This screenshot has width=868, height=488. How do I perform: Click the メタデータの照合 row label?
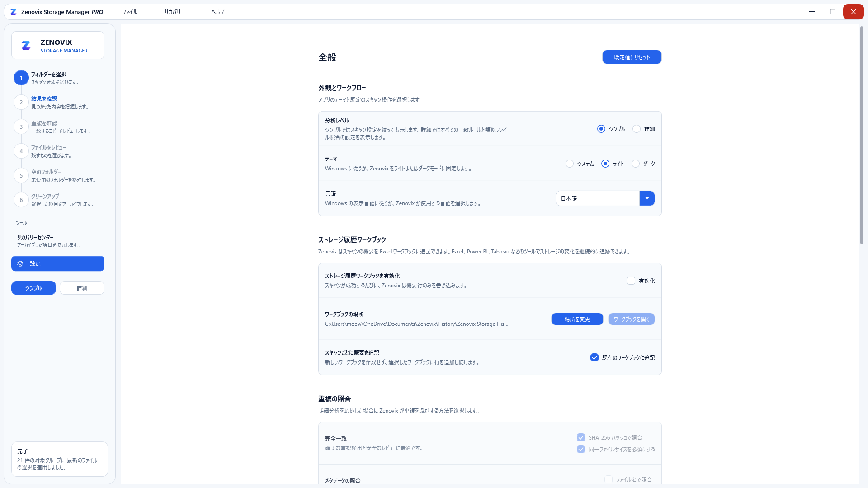pyautogui.click(x=343, y=481)
